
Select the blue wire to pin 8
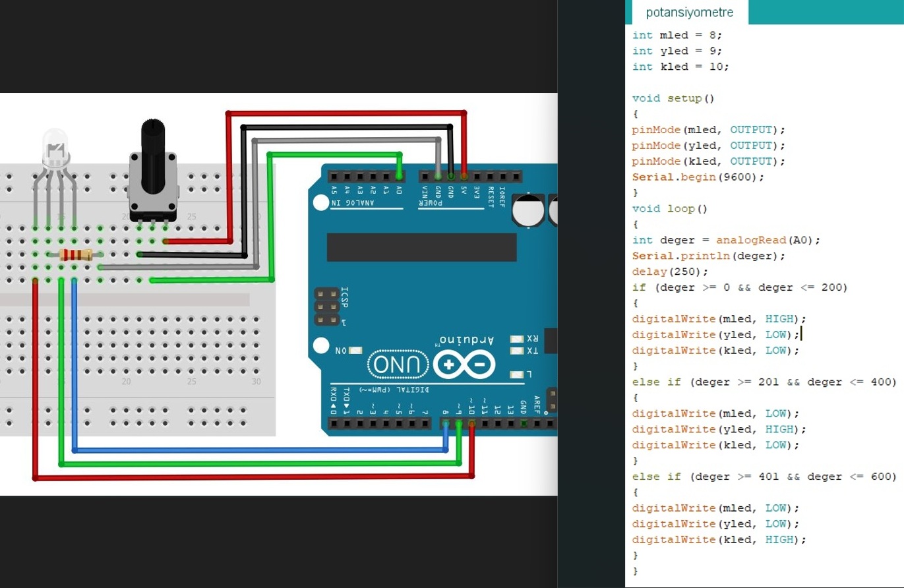[x=264, y=450]
